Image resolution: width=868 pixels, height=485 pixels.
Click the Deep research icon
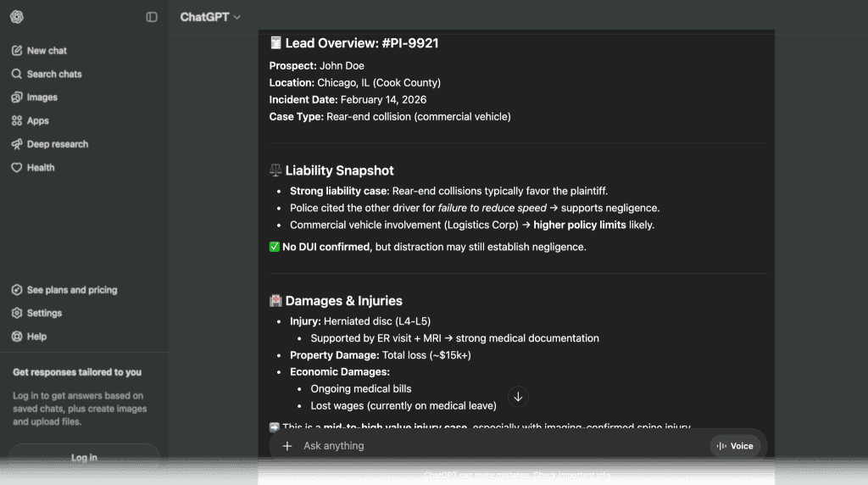[x=17, y=144]
